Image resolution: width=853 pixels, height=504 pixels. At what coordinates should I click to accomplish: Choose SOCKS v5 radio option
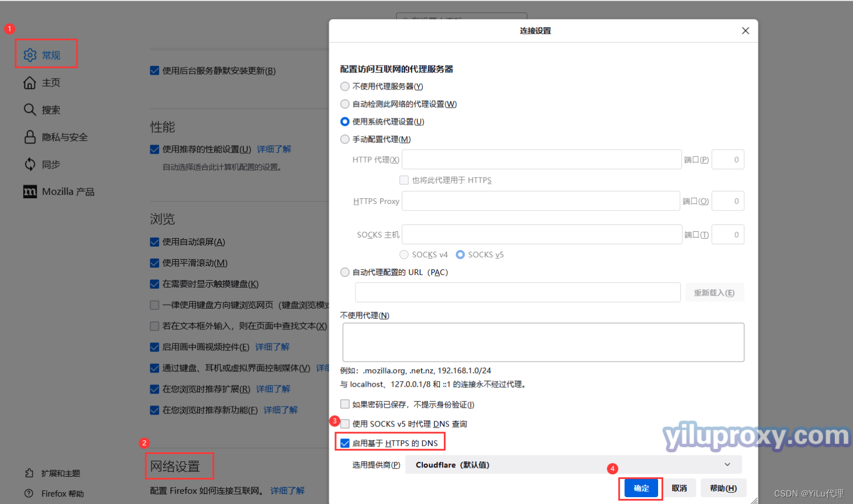pos(460,255)
